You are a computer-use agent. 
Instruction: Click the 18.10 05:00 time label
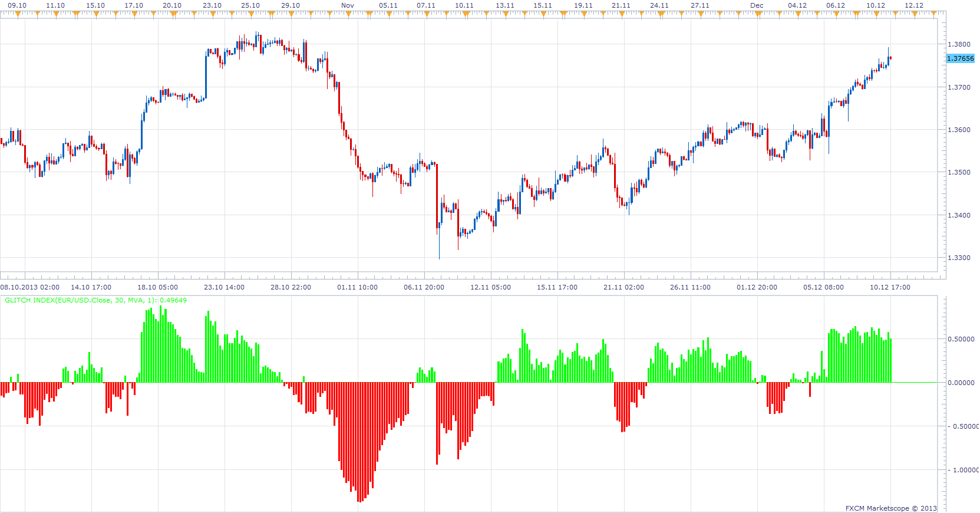click(x=157, y=287)
